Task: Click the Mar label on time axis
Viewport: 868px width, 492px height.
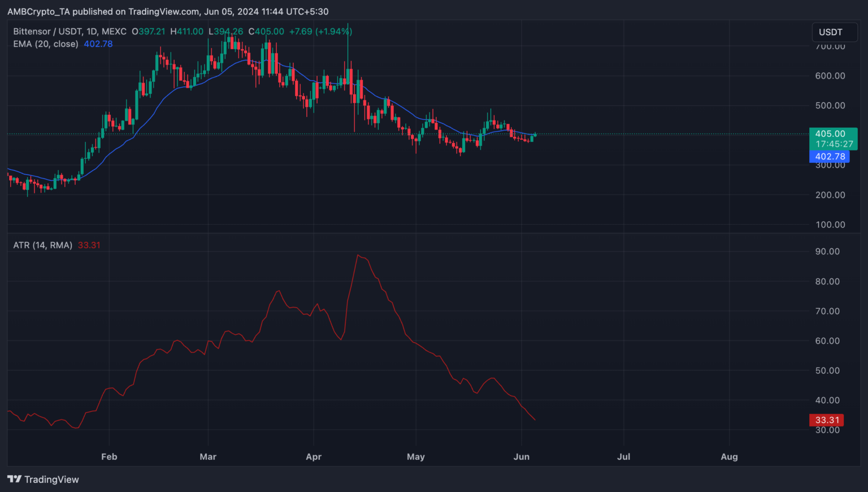Action: coord(208,457)
